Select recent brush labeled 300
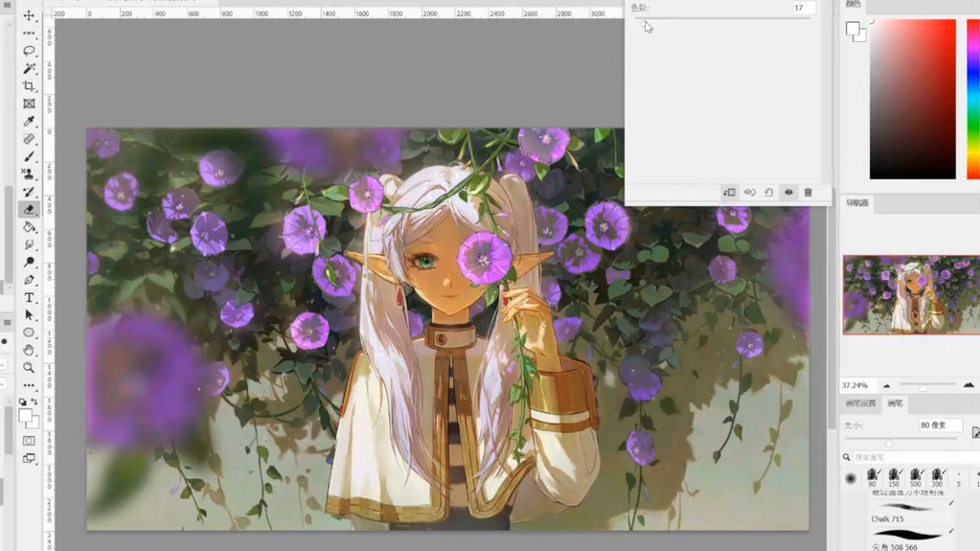This screenshot has height=551, width=980. click(937, 478)
